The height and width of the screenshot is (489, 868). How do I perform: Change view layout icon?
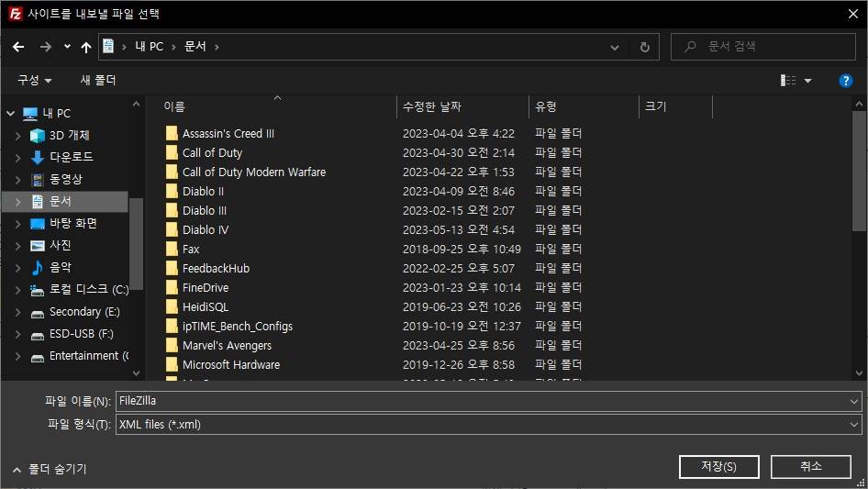(788, 81)
